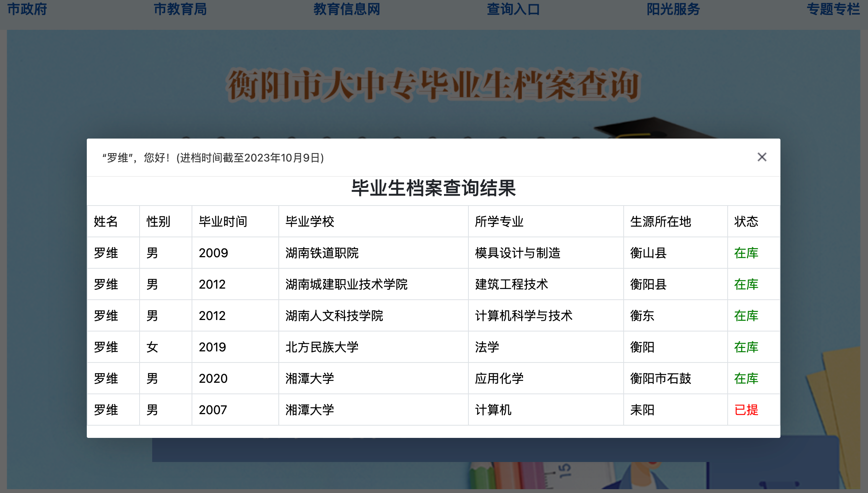The width and height of the screenshot is (868, 493).
Task: Go to 教育信息网 in top navigation
Action: (347, 9)
